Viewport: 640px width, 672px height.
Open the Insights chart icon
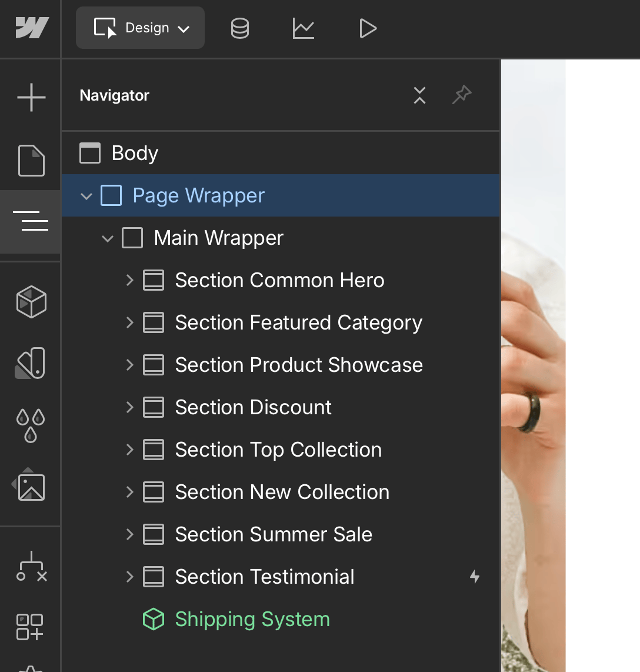click(x=304, y=28)
